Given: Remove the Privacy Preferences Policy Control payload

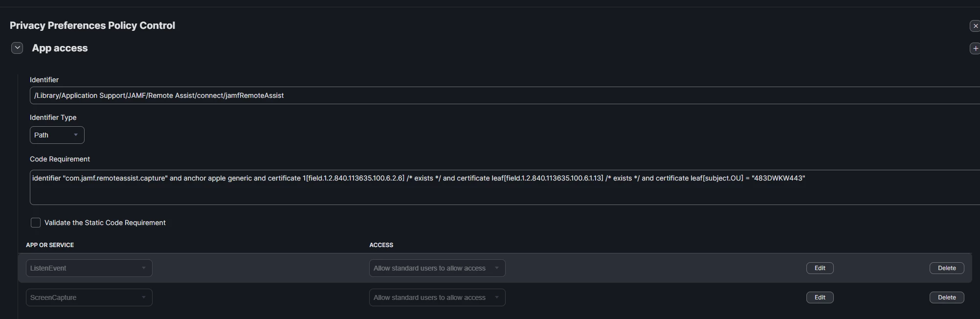Looking at the screenshot, I should tap(975, 26).
